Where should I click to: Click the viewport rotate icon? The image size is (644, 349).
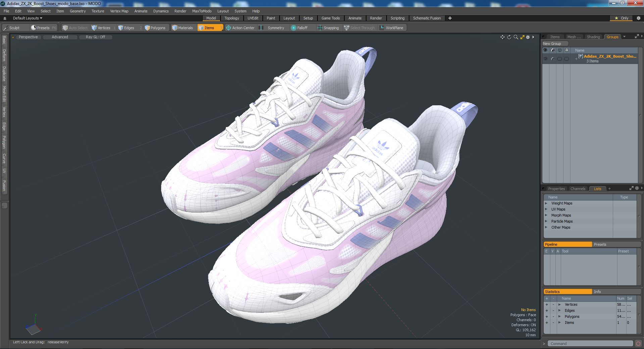click(509, 37)
